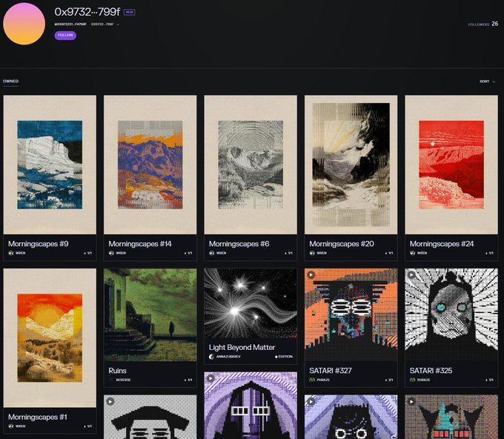Open the SATARI #327 title link
This screenshot has width=504, height=439.
[331, 371]
